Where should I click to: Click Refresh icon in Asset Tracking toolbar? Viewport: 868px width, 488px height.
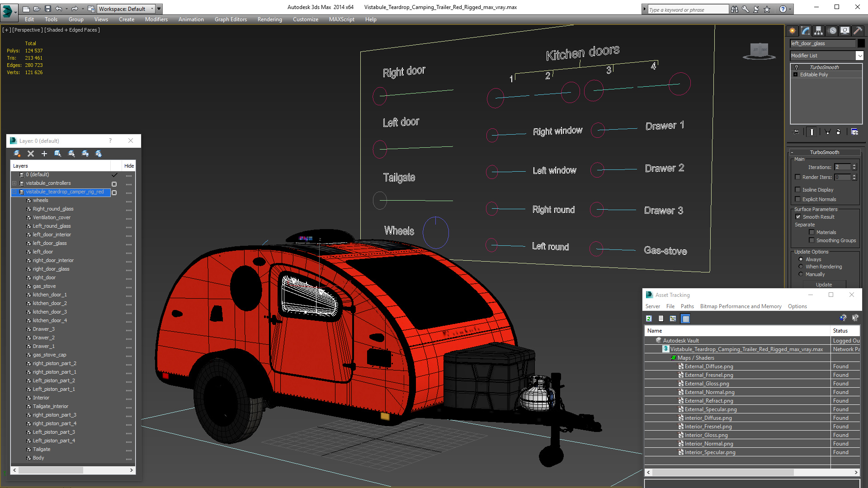tap(649, 319)
